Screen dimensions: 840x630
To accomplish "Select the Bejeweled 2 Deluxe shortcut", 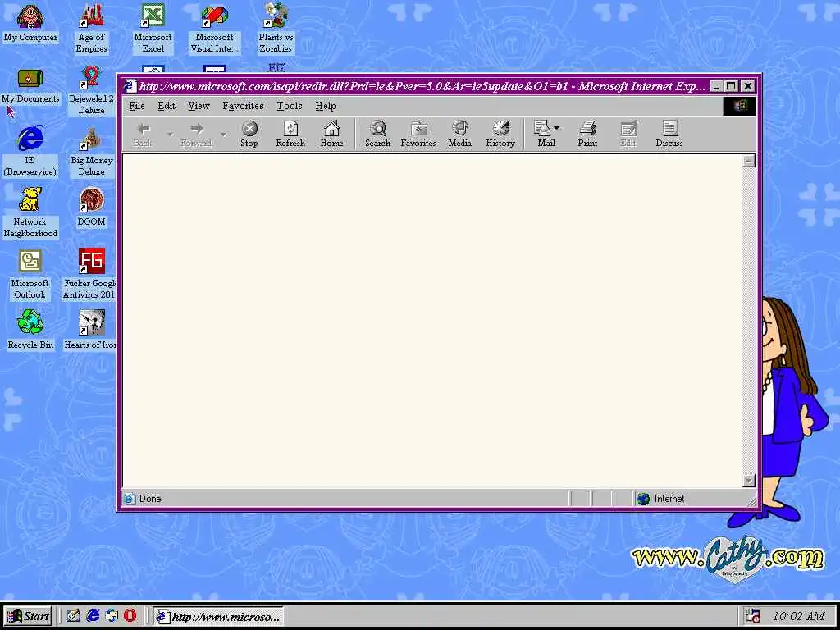I will [x=91, y=90].
